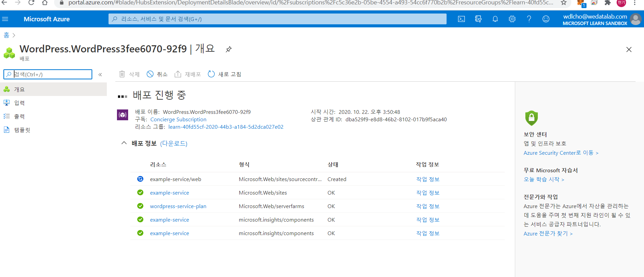Open the directory and subscription filter icon
The height and width of the screenshot is (277, 644).
pyautogui.click(x=478, y=19)
